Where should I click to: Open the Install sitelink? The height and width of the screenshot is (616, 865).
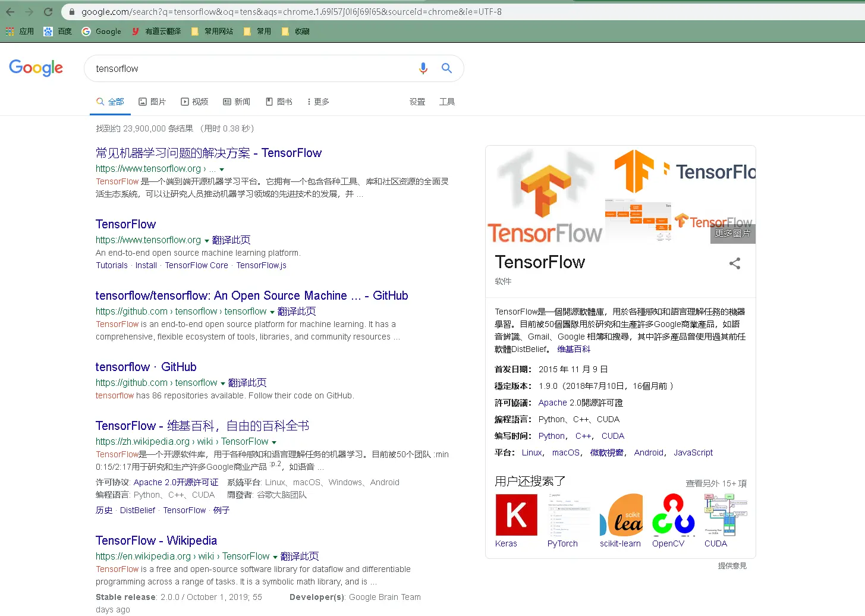(146, 265)
